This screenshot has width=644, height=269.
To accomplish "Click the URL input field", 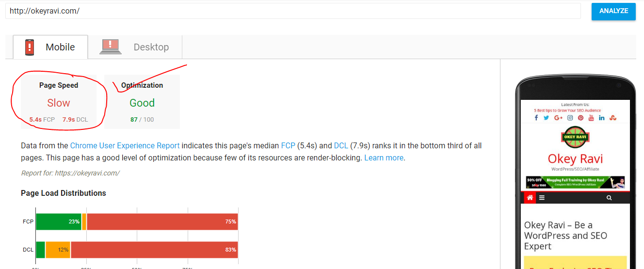I will click(x=293, y=11).
